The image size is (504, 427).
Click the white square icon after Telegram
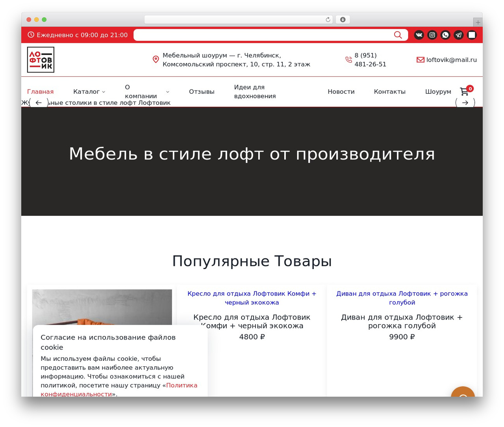coord(472,35)
